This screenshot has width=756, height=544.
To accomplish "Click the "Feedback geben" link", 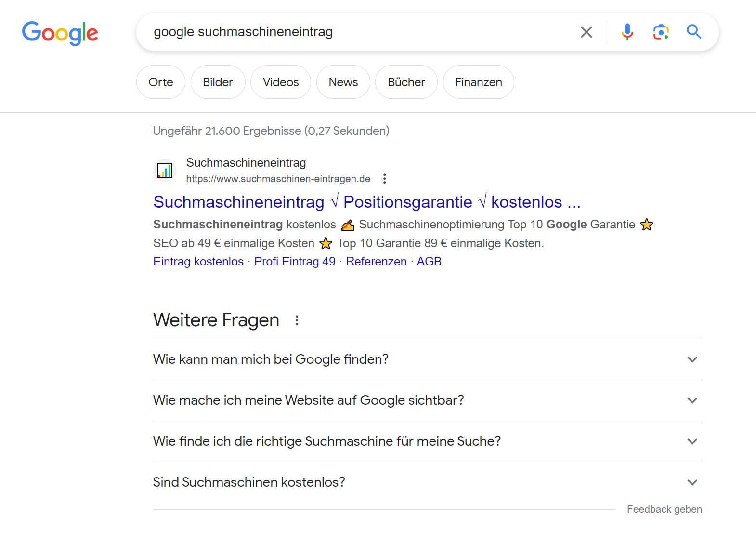I will (664, 509).
